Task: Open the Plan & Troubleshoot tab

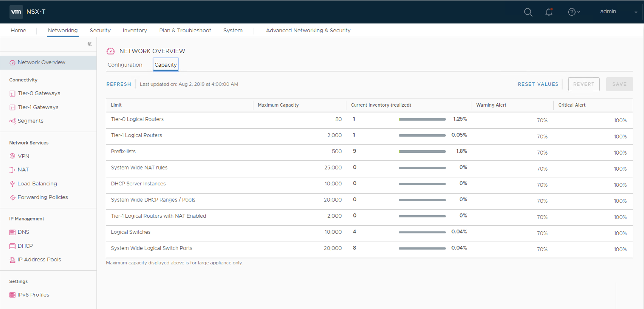Action: [x=185, y=30]
